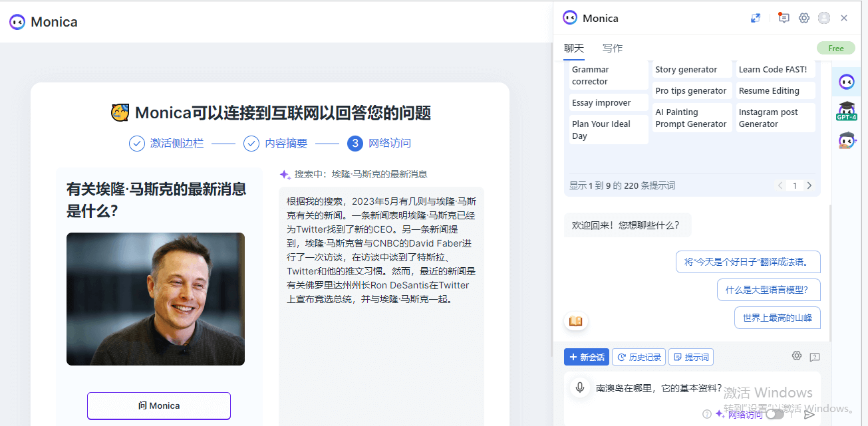Close the Monica sidebar panel
868x426 pixels.
point(844,18)
